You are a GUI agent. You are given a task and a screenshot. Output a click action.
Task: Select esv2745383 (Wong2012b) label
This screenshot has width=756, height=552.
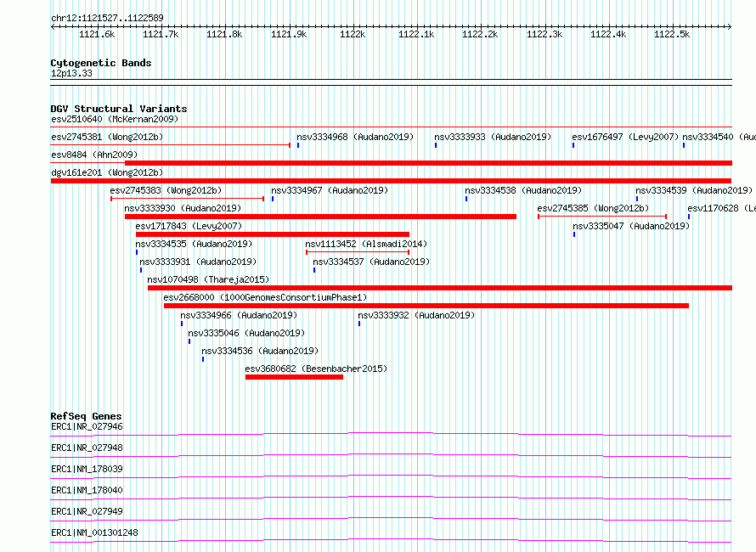(x=166, y=190)
